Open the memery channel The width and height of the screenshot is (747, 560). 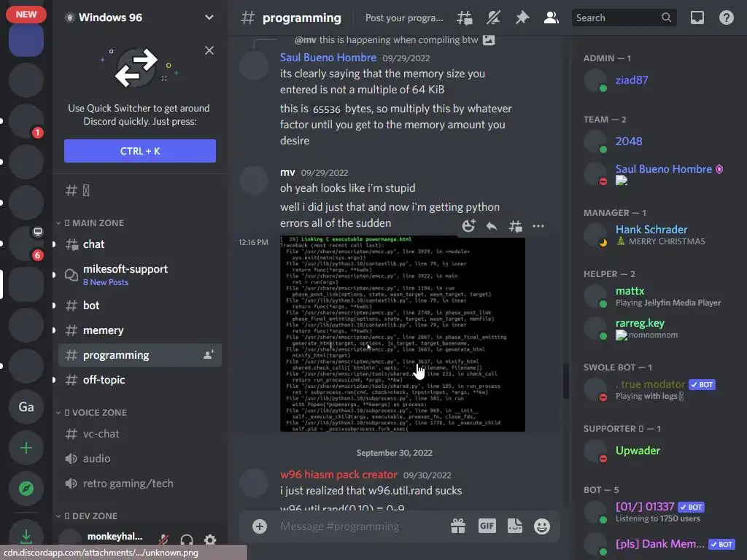click(x=139, y=330)
